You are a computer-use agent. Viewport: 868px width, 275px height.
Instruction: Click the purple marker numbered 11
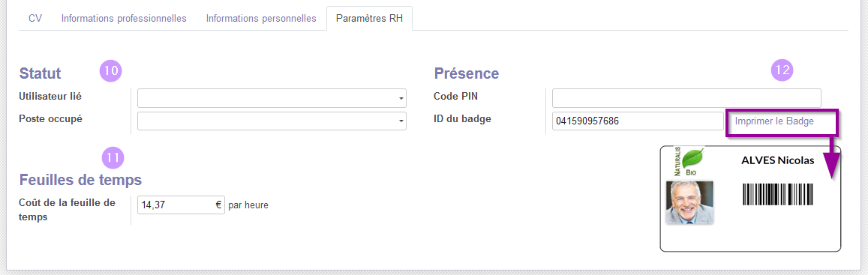[113, 157]
